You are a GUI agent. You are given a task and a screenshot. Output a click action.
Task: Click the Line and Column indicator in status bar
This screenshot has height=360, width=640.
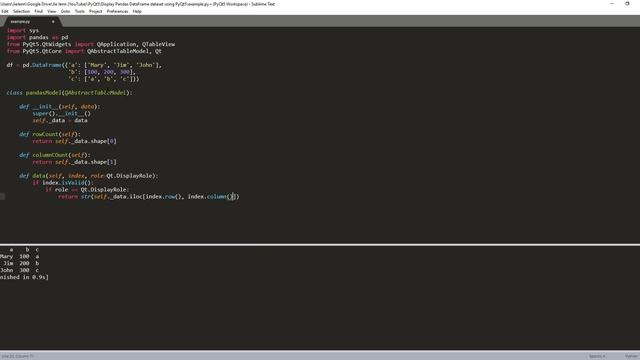tap(18, 356)
